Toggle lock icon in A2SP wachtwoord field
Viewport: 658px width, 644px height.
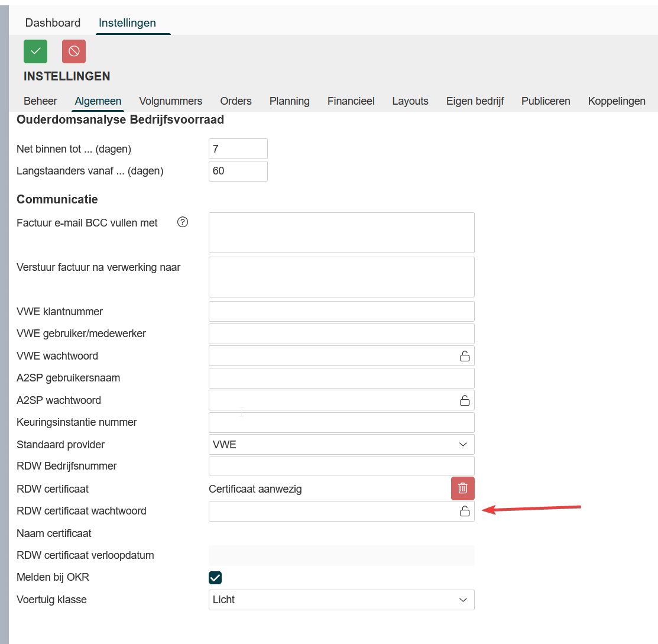pos(465,400)
